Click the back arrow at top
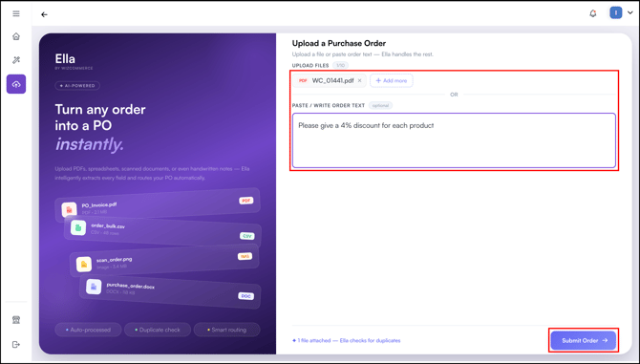 (x=44, y=14)
